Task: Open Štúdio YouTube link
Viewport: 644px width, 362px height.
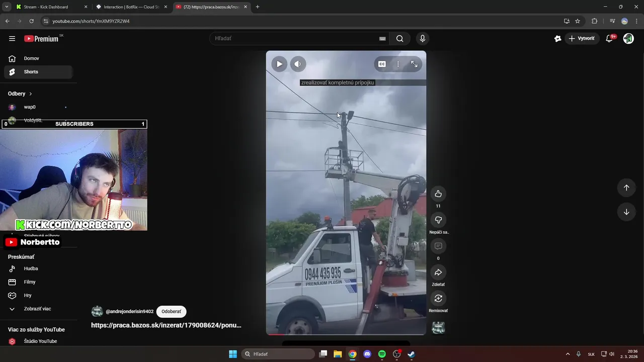Action: point(38,341)
